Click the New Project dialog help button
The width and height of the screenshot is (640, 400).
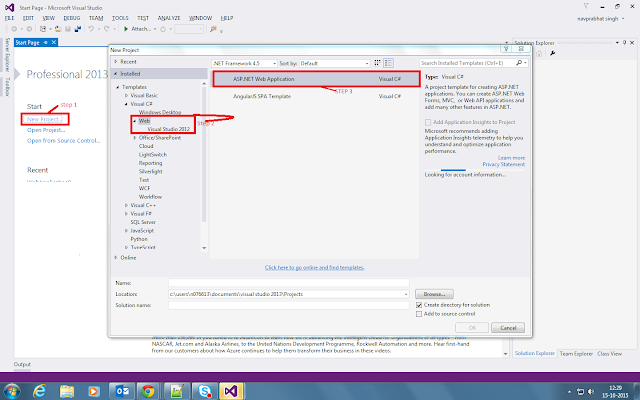click(x=506, y=49)
